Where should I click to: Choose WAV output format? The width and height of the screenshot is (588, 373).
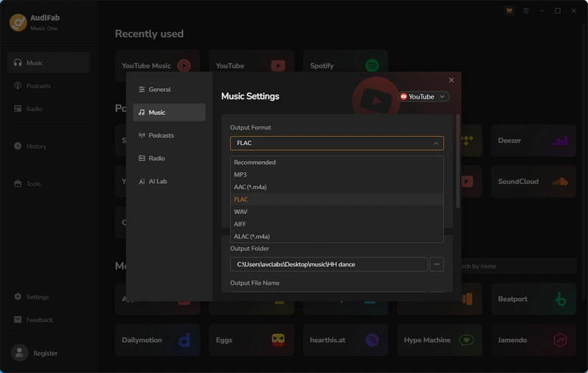[337, 212]
